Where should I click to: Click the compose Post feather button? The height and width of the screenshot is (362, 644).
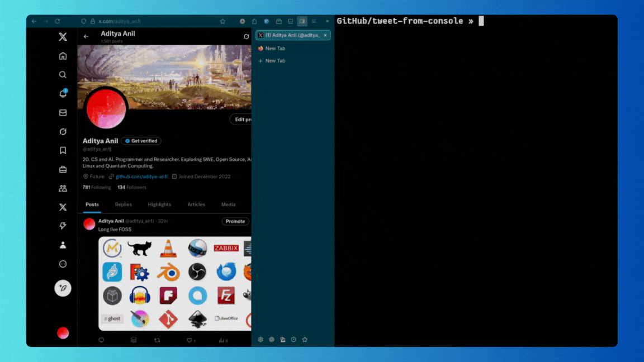coord(63,288)
